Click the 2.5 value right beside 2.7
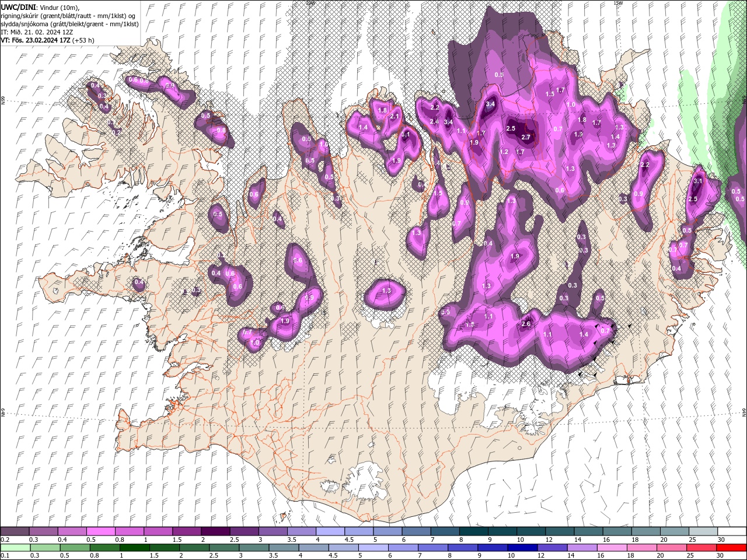747x560 pixels. pos(511,128)
